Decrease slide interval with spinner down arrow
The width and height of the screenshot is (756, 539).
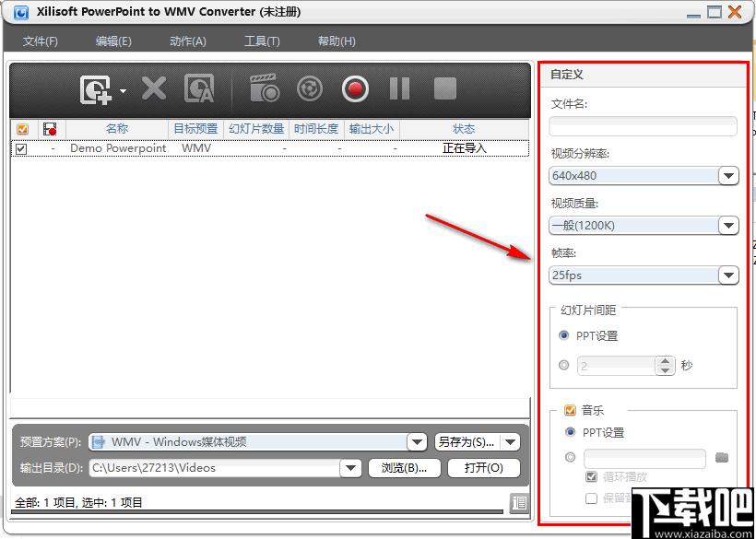[666, 370]
